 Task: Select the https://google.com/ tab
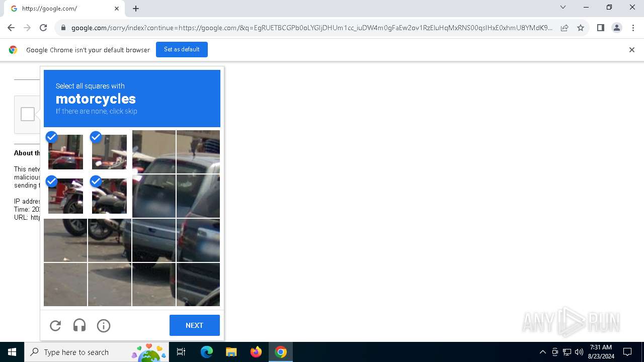click(x=64, y=9)
